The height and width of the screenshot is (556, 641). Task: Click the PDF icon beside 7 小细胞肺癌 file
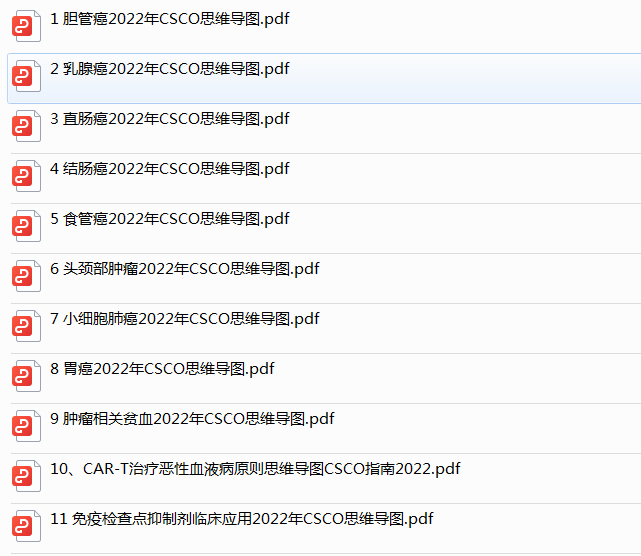(x=27, y=326)
